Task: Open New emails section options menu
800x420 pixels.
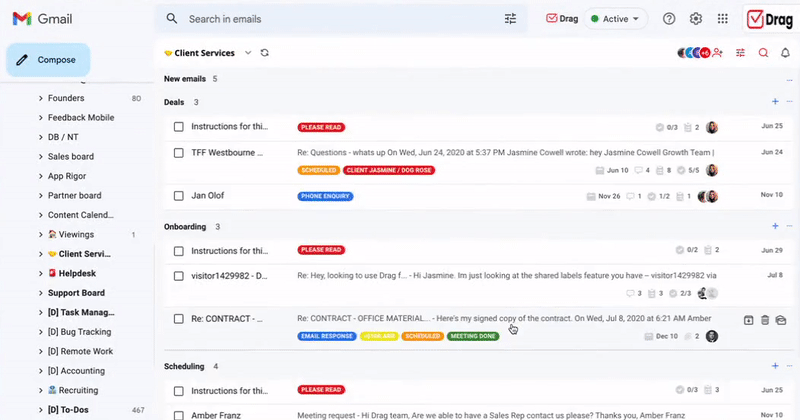Action: [x=789, y=80]
